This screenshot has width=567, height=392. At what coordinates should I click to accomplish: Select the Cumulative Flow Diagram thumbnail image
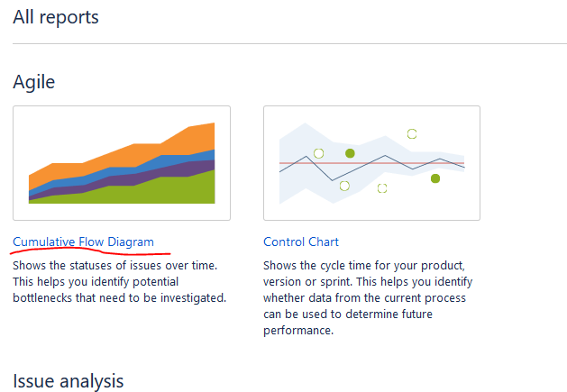pyautogui.click(x=122, y=163)
